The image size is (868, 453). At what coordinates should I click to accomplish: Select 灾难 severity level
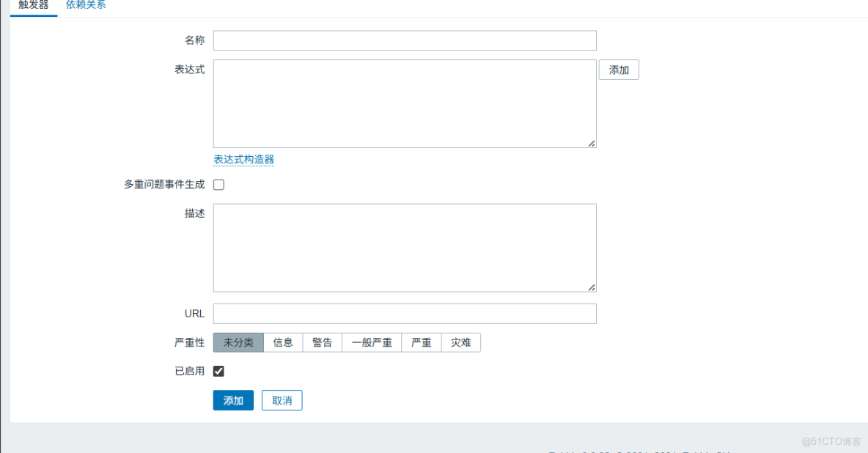coord(460,342)
